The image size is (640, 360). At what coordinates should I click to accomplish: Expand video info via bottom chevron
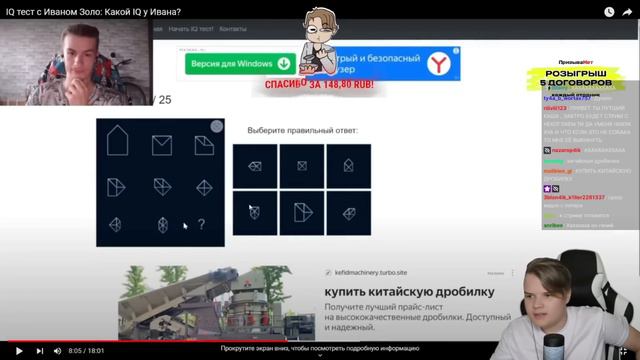320,356
